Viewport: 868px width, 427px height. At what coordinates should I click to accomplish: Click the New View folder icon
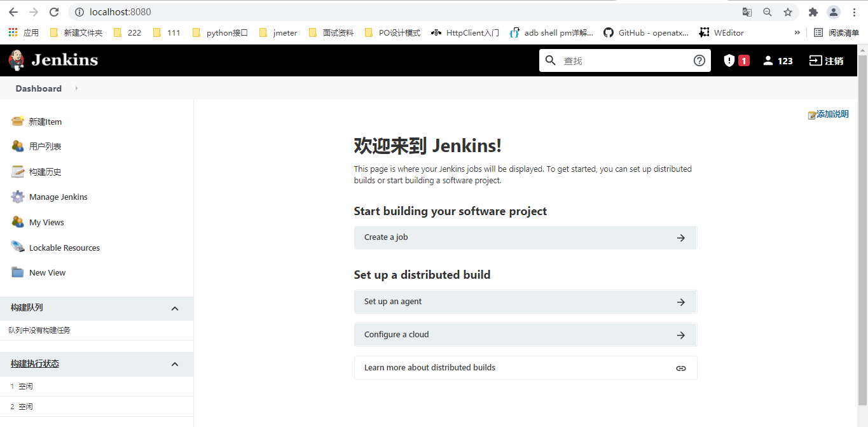[x=18, y=272]
